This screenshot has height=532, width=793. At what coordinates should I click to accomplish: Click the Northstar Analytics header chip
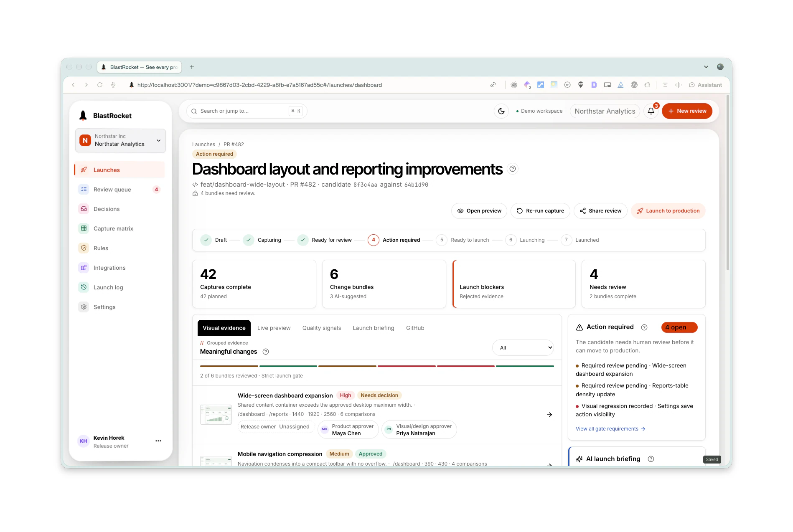(605, 111)
